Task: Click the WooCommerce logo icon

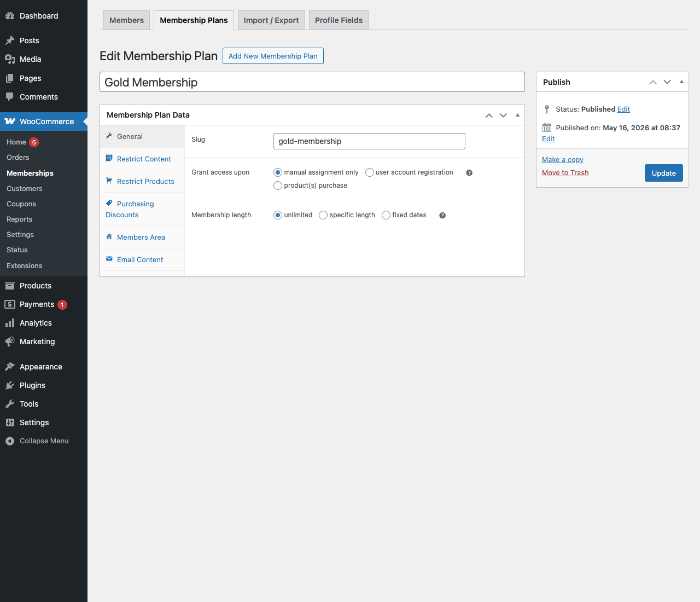Action: pyautogui.click(x=10, y=121)
